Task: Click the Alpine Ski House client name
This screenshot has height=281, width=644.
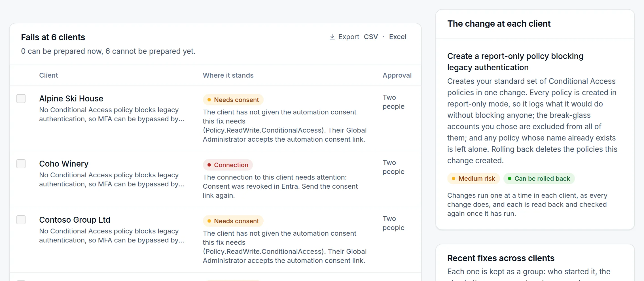Action: [x=71, y=99]
